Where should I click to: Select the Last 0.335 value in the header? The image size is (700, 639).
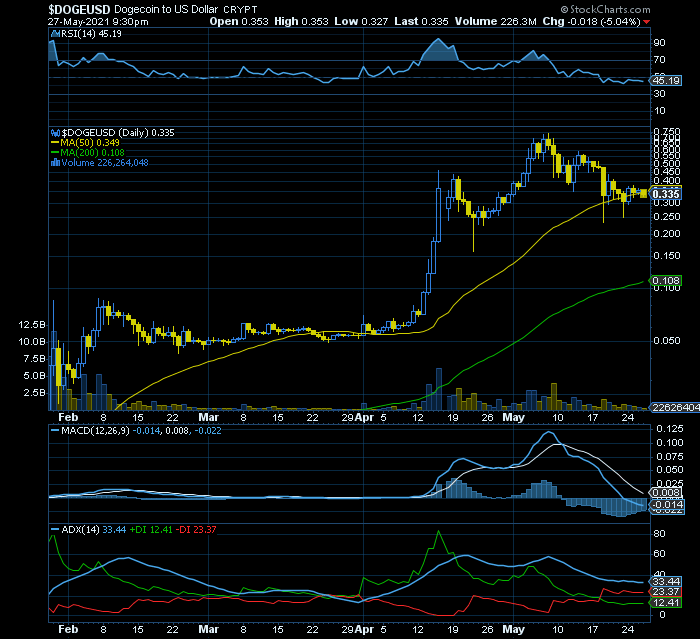[421, 21]
